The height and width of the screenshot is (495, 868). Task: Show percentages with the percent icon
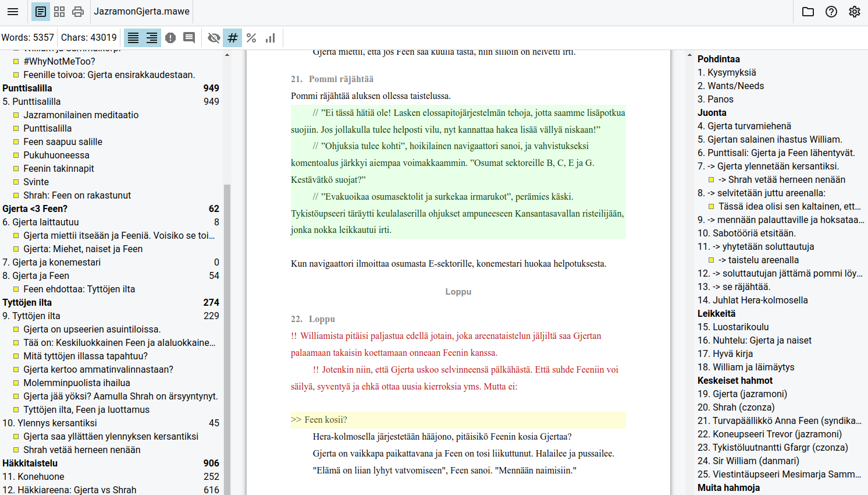tap(251, 38)
